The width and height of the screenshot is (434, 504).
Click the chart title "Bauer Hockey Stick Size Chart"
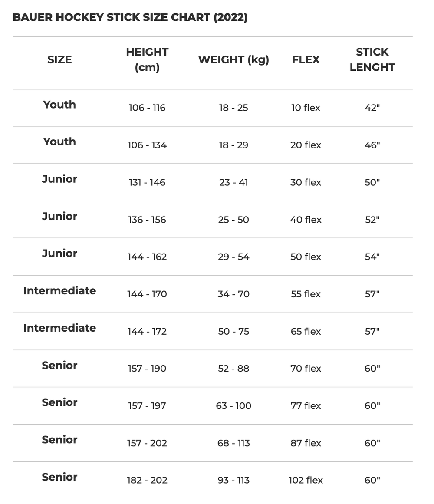pyautogui.click(x=130, y=18)
